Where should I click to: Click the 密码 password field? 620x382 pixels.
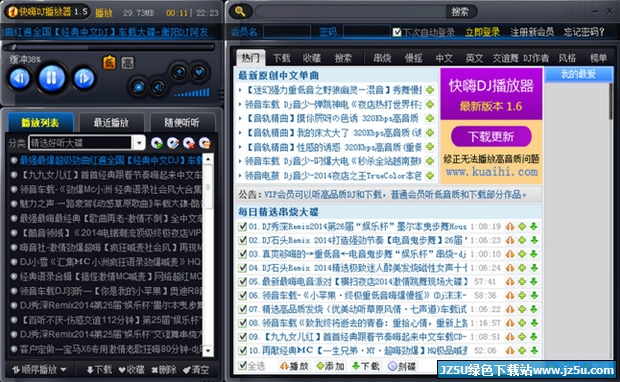(x=367, y=32)
